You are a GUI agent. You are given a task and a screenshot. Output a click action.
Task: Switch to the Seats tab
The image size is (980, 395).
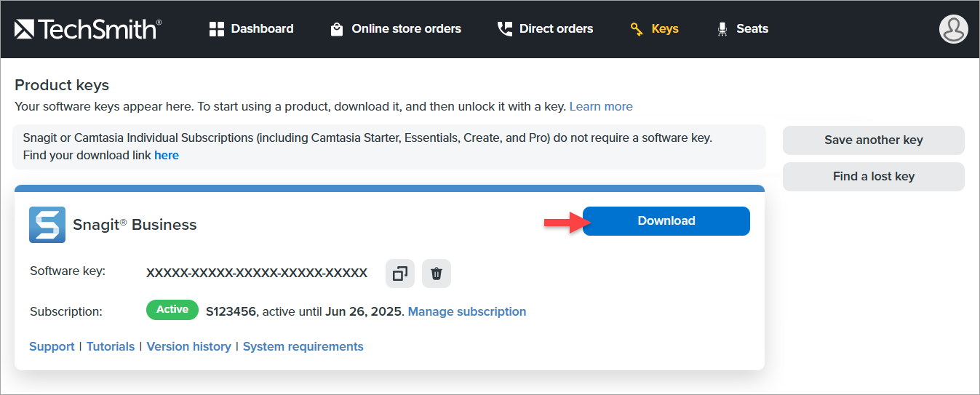tap(742, 29)
